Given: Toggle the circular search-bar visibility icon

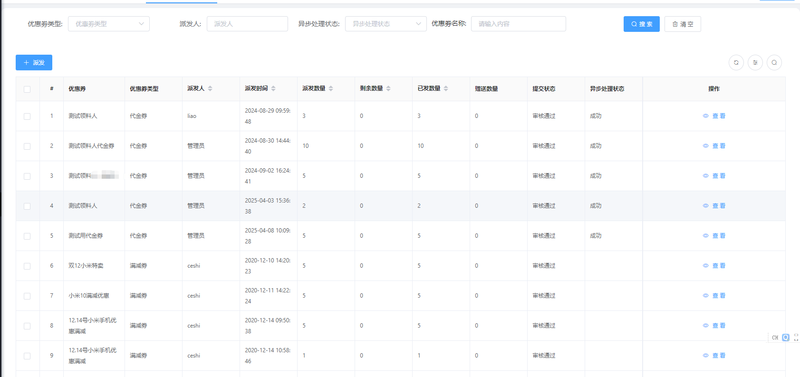Looking at the screenshot, I should click(774, 63).
